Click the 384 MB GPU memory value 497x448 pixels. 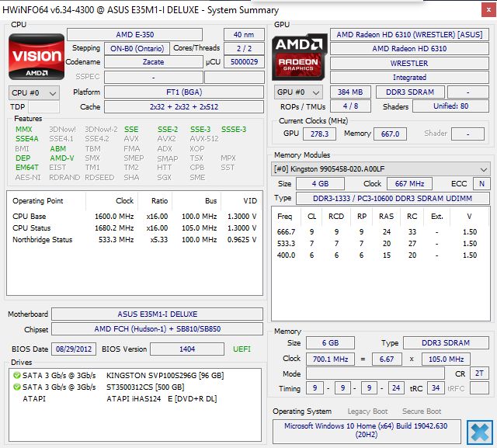click(x=350, y=92)
